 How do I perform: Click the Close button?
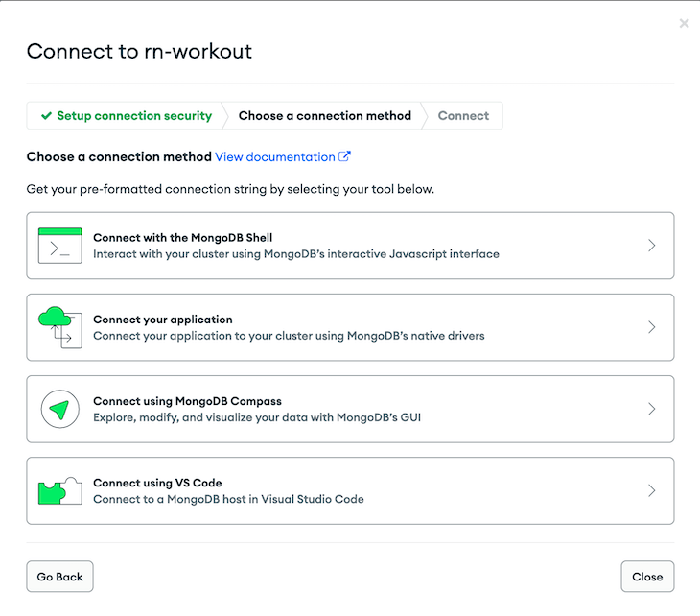point(647,577)
